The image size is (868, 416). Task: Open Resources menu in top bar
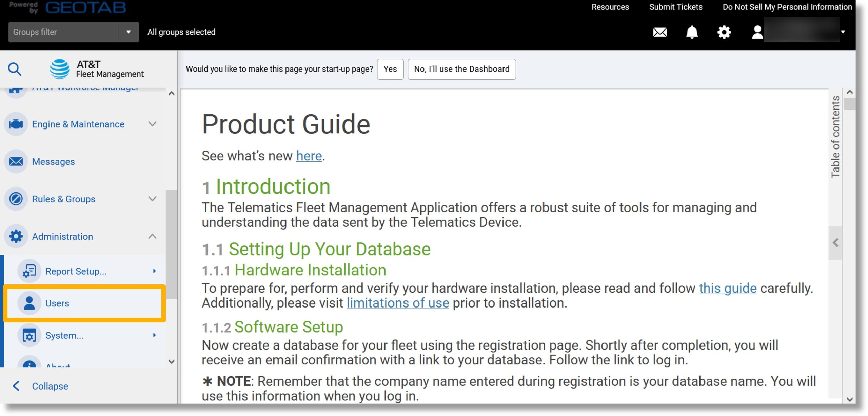610,7
